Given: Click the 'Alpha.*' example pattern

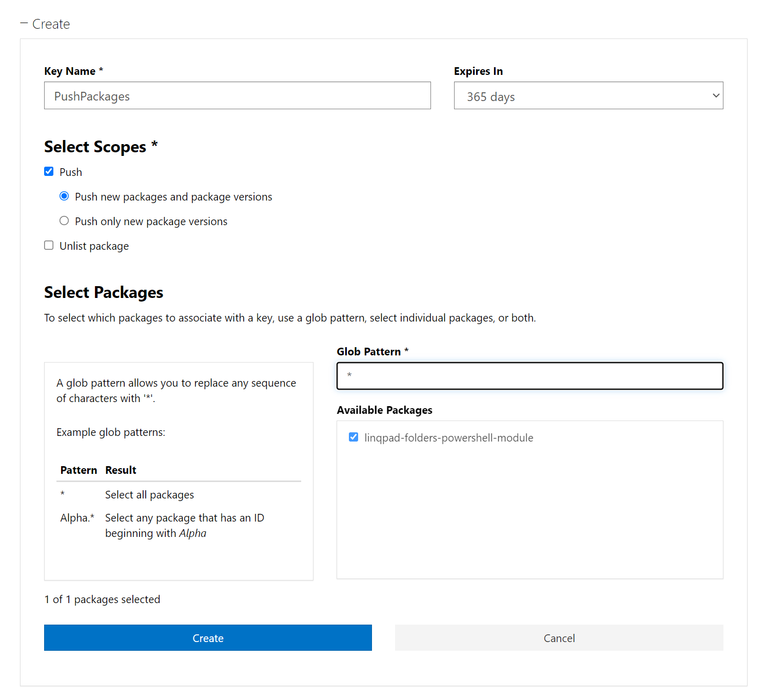Looking at the screenshot, I should pyautogui.click(x=77, y=518).
